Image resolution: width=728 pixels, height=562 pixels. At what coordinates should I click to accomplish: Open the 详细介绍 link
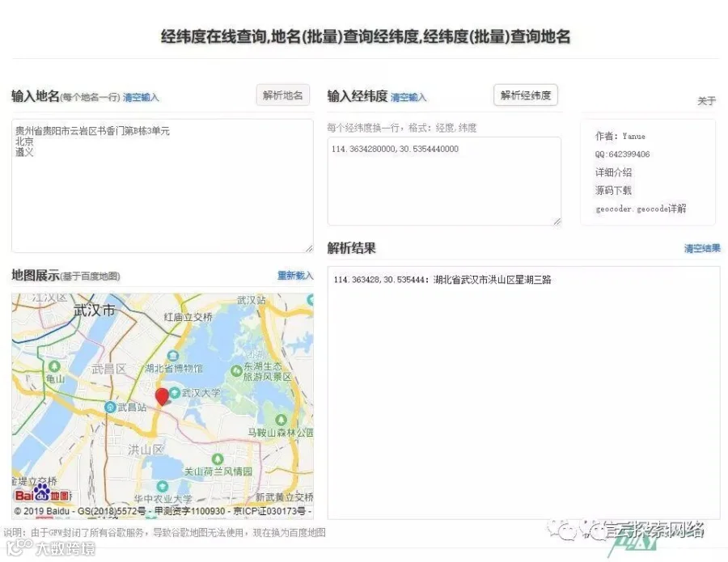point(613,172)
